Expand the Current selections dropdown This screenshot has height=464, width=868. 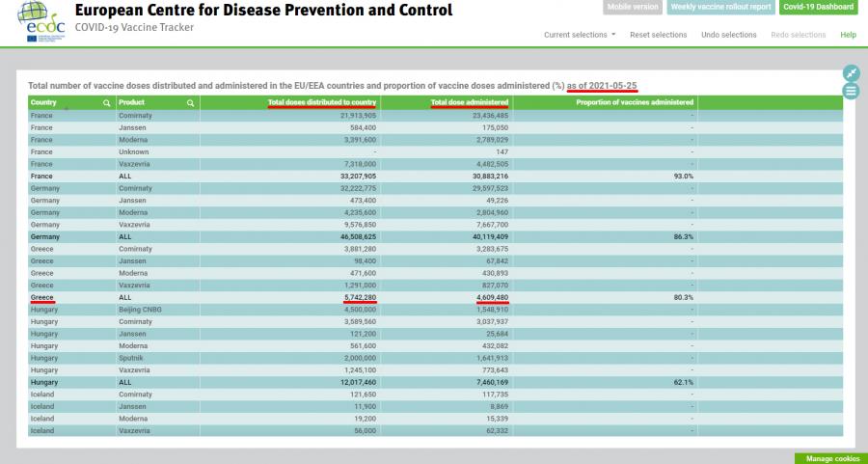580,35
